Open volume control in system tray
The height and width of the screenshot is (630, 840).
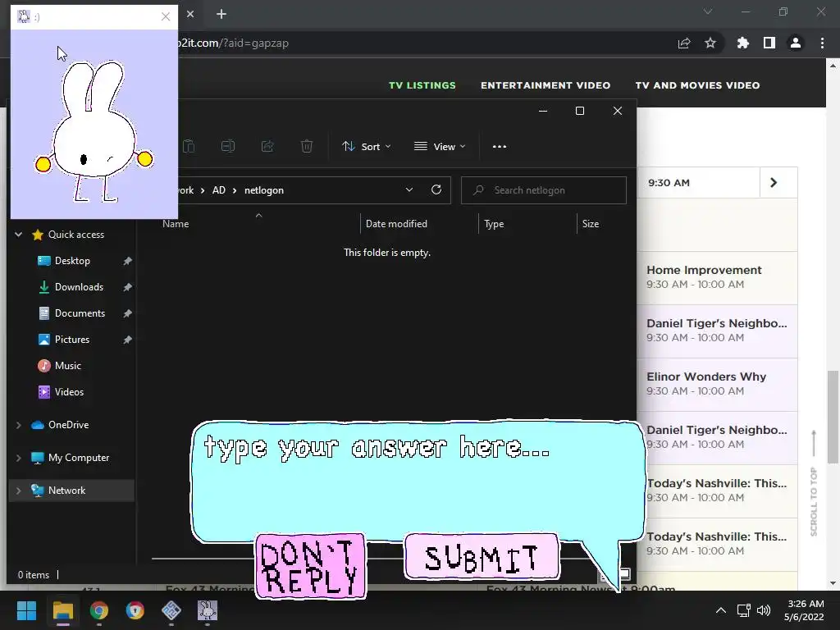pyautogui.click(x=764, y=610)
